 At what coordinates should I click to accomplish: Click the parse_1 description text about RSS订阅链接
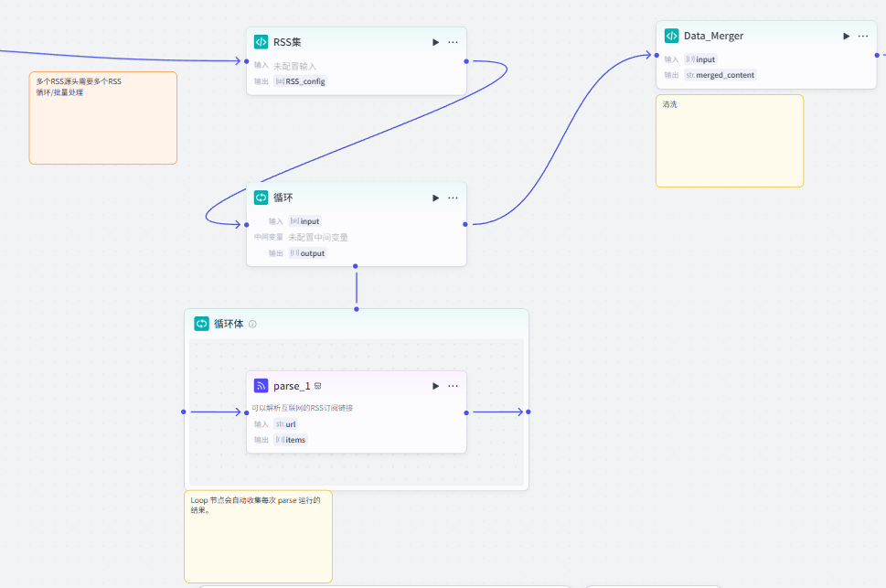coord(303,408)
